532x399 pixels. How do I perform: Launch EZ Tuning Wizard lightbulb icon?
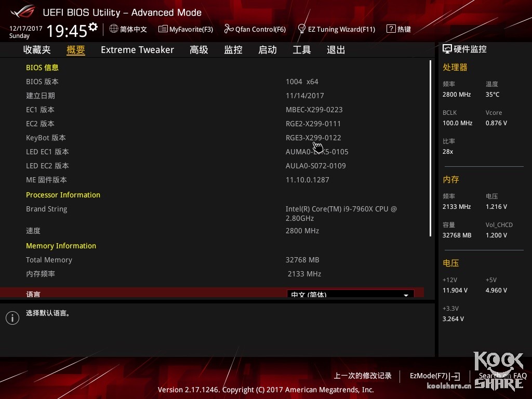tap(301, 29)
